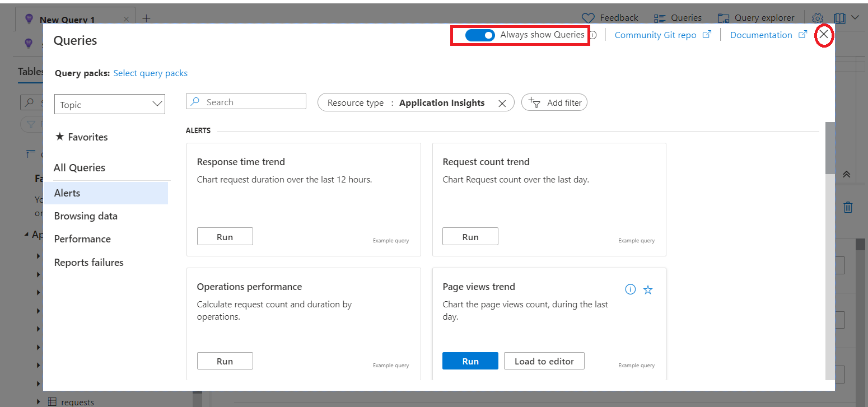Click the trash delete icon behind dialog
868x407 pixels.
point(848,207)
